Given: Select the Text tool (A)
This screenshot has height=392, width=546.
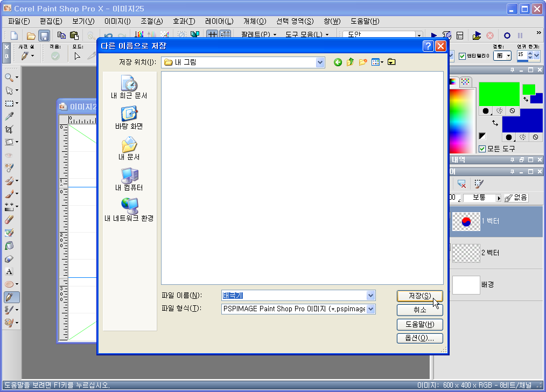Looking at the screenshot, I should [9, 271].
